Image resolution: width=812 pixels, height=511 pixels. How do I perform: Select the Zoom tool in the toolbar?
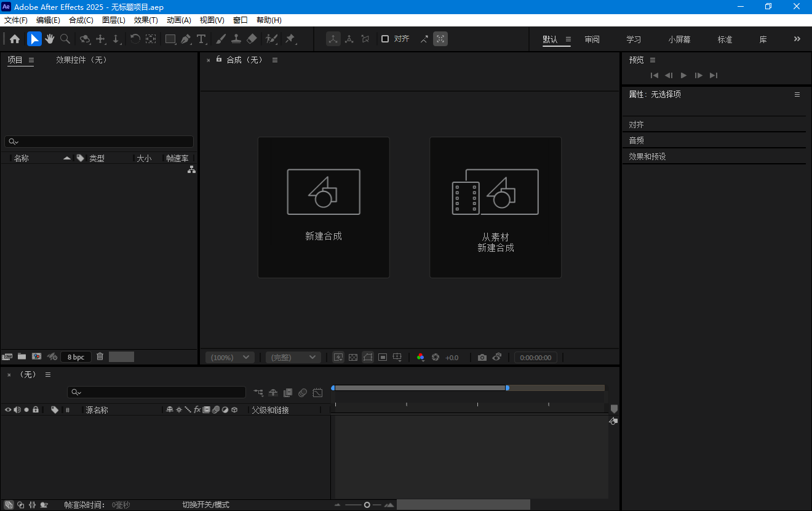(x=65, y=39)
